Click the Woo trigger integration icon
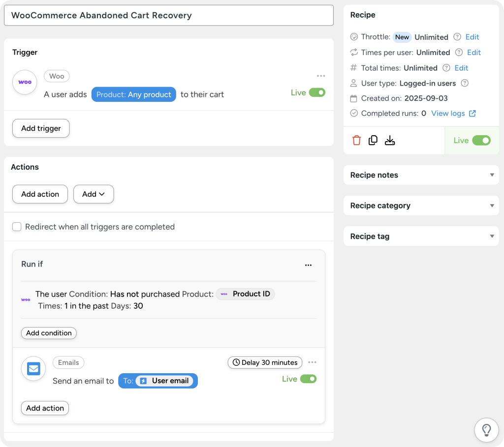This screenshot has height=447, width=504. (24, 82)
